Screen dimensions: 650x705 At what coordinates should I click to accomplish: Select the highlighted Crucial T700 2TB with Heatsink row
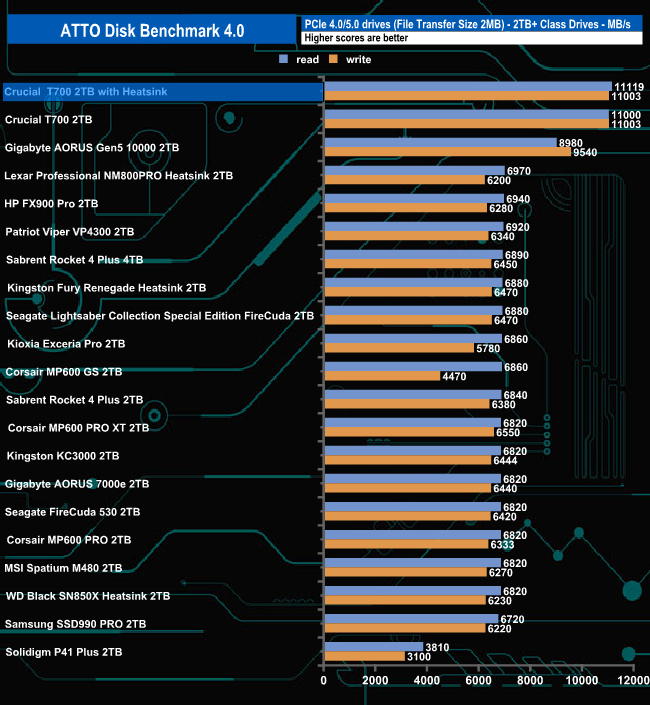point(163,92)
